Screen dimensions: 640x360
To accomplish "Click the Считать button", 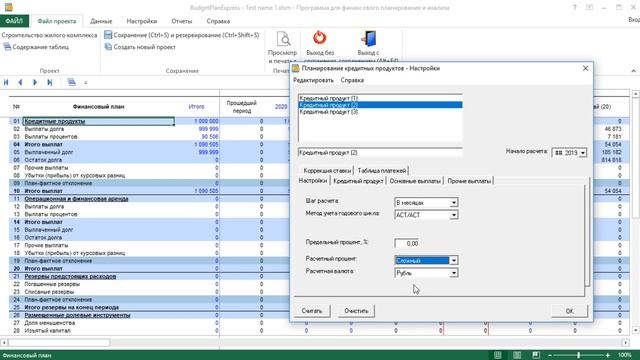I will click(312, 311).
